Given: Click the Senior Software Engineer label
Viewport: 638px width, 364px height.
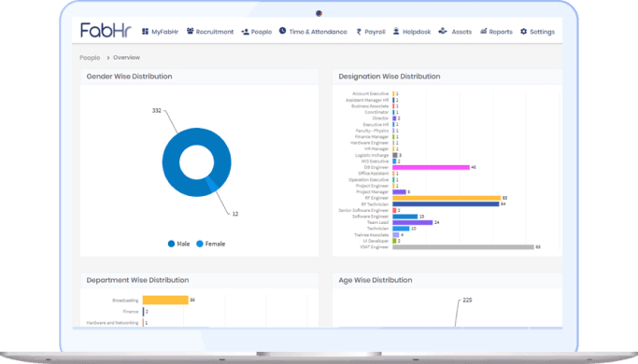Looking at the screenshot, I should [363, 210].
